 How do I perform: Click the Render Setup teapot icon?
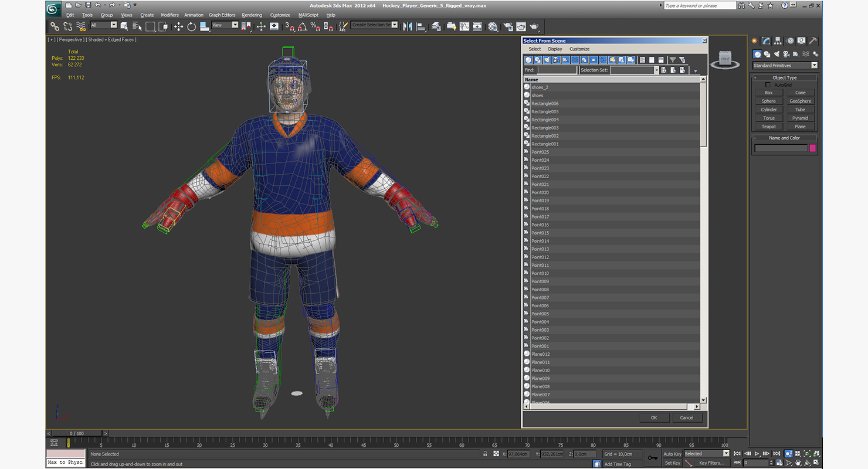point(507,26)
